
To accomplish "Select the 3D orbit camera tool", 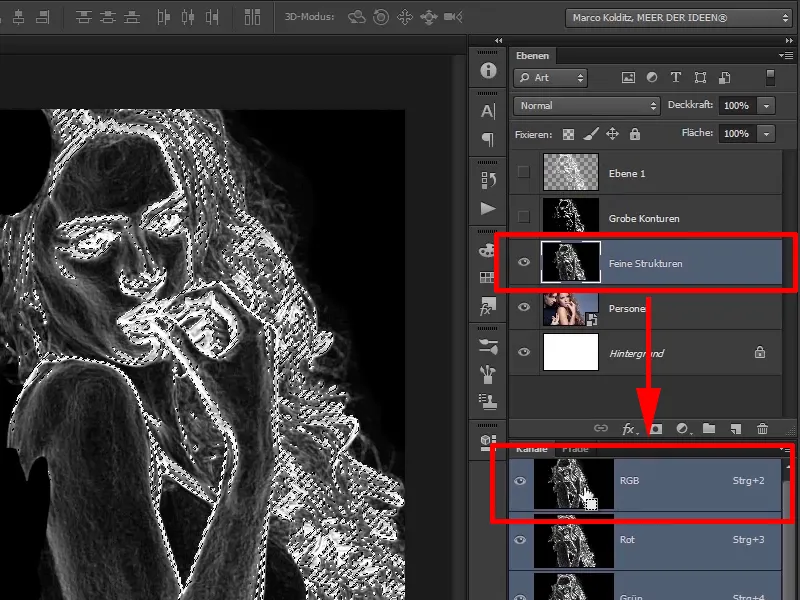I will click(x=357, y=17).
